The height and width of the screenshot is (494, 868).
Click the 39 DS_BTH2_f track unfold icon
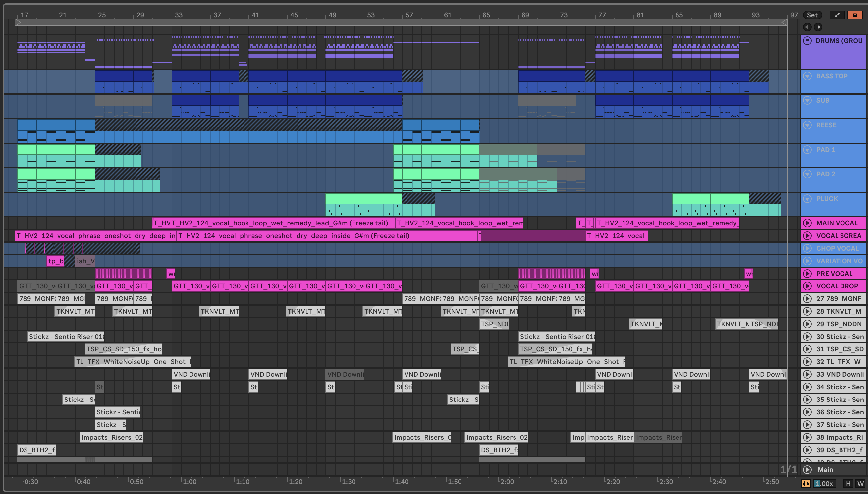pos(808,450)
